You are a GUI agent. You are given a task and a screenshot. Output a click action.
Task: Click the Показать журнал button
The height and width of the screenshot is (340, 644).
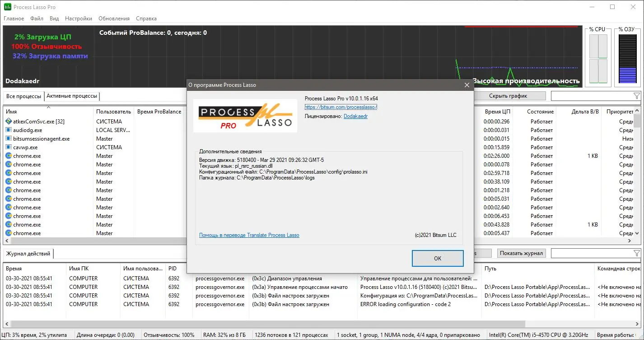click(x=522, y=253)
